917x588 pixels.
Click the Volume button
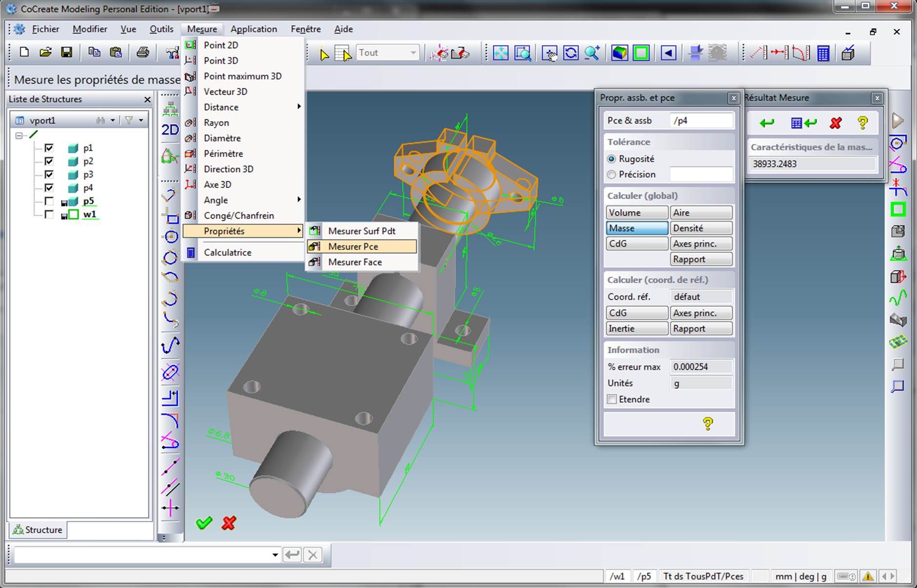(x=637, y=212)
